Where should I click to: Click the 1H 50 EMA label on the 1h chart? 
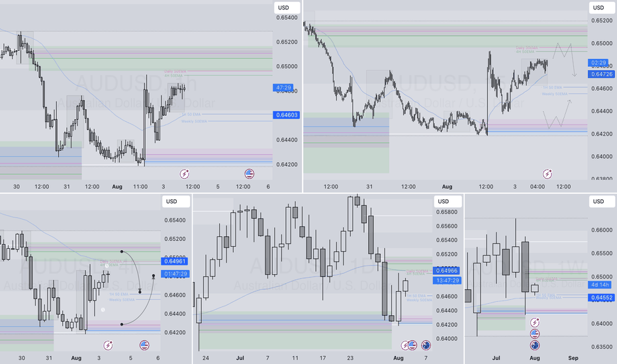pyautogui.click(x=191, y=114)
